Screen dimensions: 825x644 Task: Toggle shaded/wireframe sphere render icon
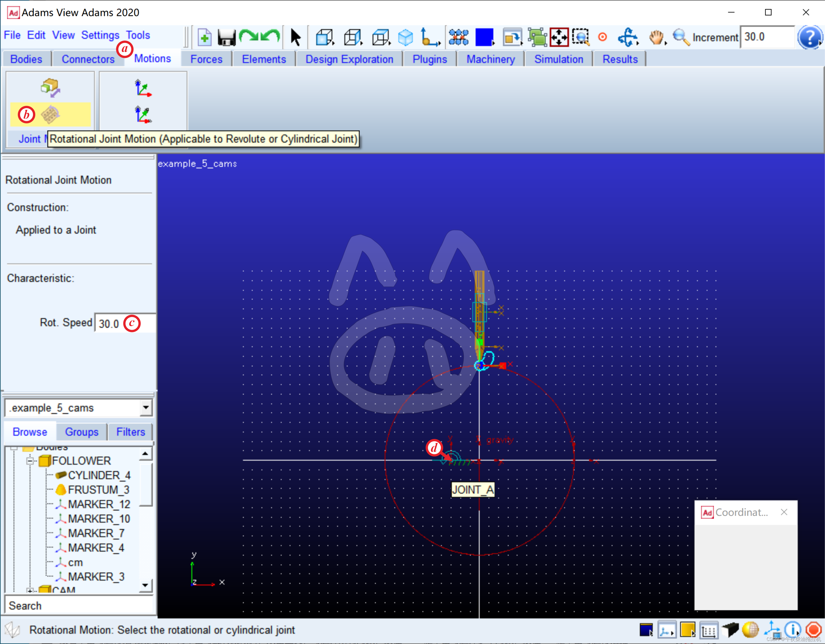[x=750, y=630]
